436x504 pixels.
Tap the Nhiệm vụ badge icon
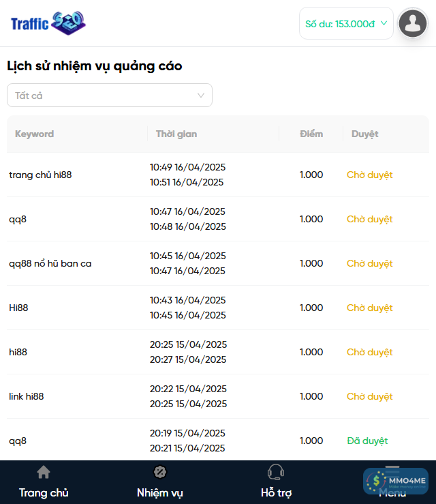pos(160,472)
